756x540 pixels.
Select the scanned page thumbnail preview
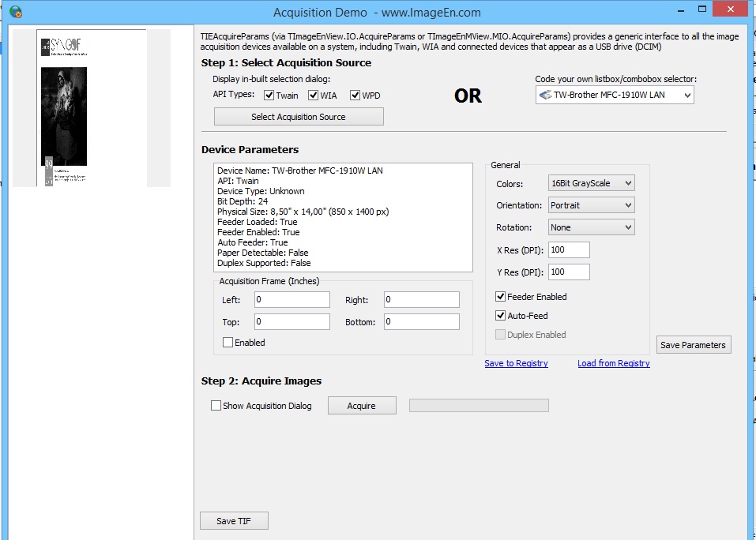point(92,108)
